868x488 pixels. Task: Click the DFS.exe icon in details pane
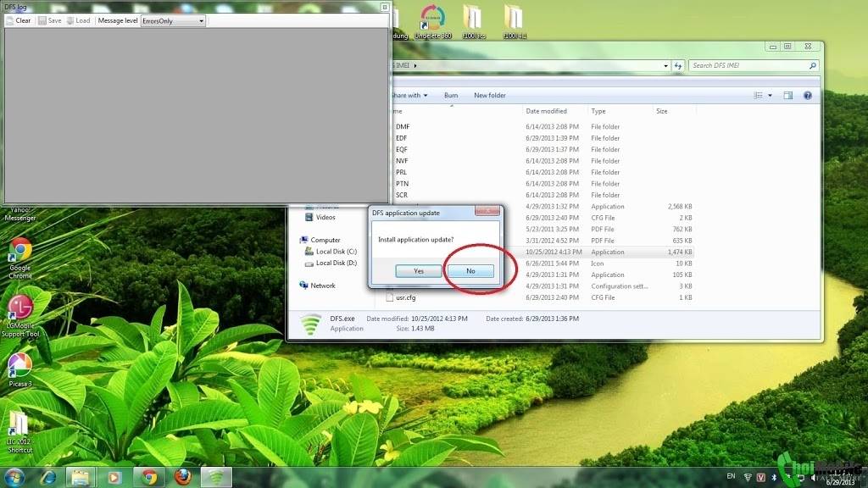[310, 324]
